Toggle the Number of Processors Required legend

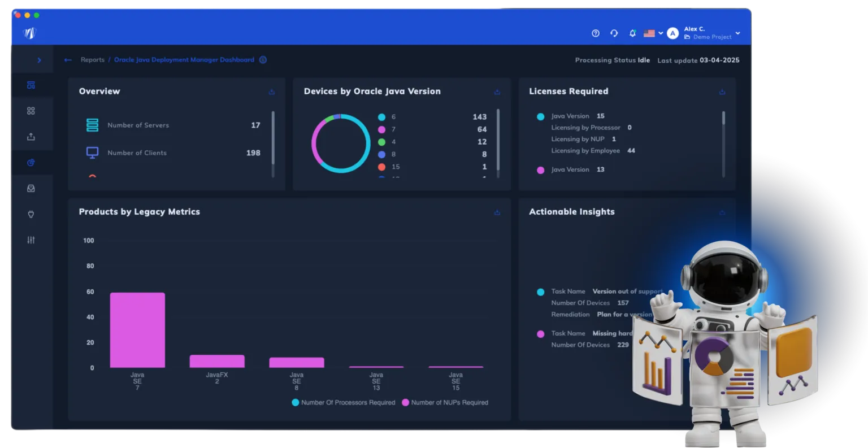(344, 403)
